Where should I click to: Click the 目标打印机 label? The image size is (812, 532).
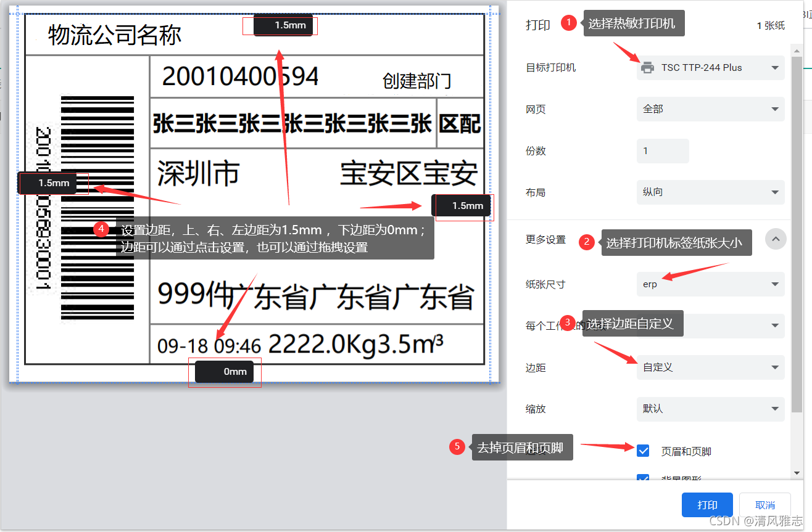(551, 68)
